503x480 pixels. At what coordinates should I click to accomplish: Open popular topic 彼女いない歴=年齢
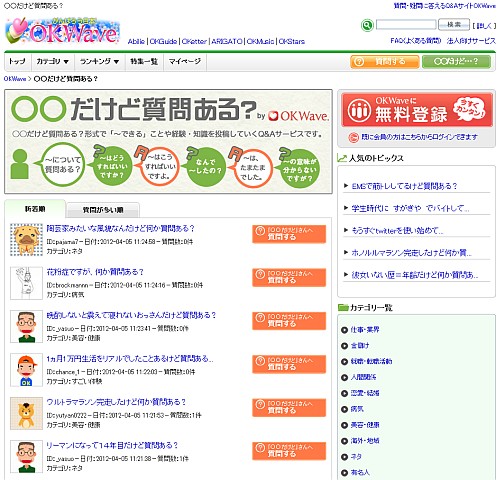point(415,275)
